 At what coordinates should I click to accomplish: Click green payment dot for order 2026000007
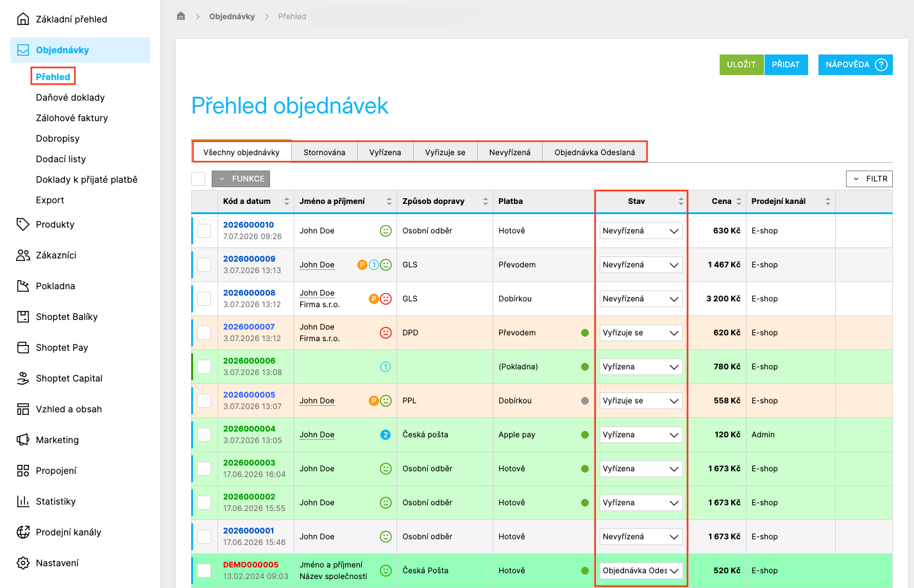(585, 333)
